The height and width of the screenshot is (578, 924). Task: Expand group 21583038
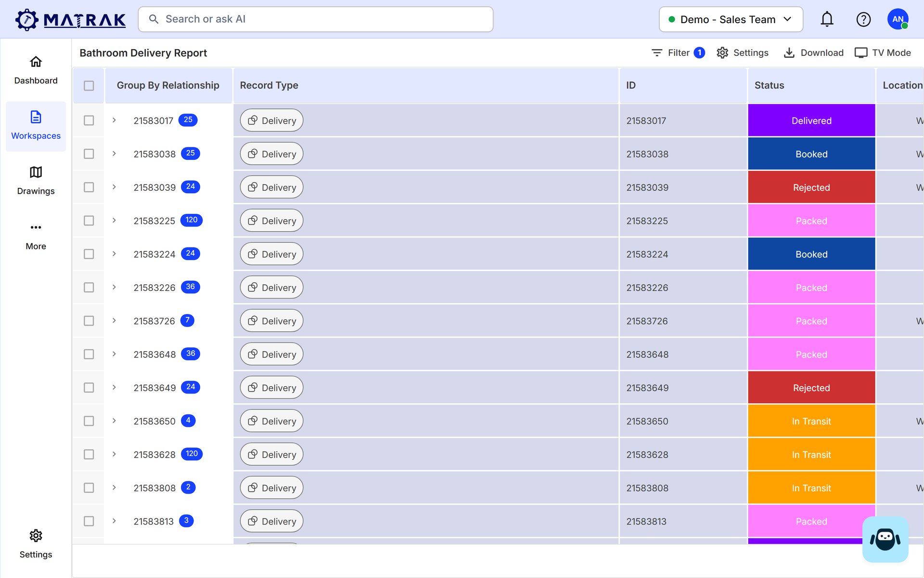click(x=114, y=154)
